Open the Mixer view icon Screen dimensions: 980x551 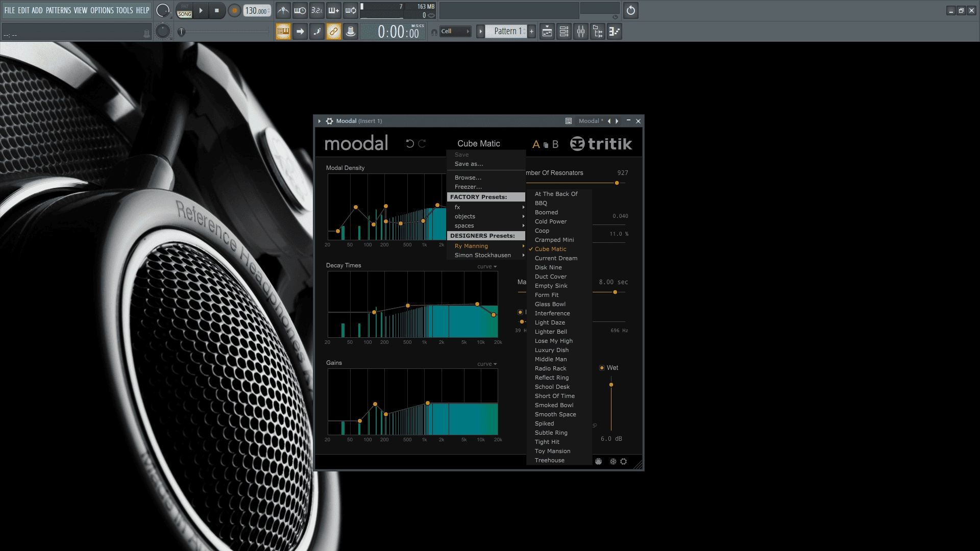coord(581,32)
